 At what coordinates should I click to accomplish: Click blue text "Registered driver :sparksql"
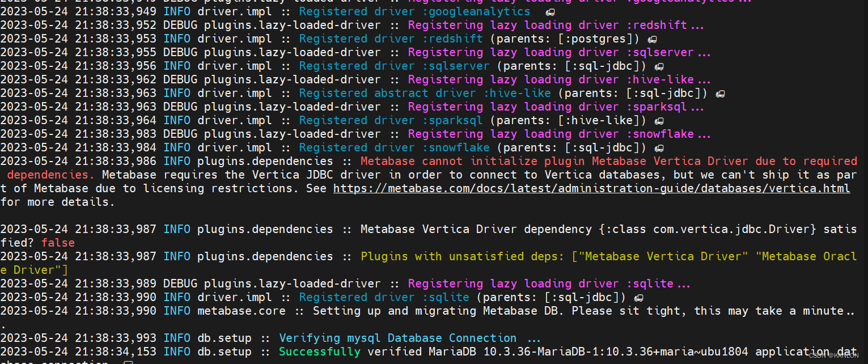click(391, 120)
